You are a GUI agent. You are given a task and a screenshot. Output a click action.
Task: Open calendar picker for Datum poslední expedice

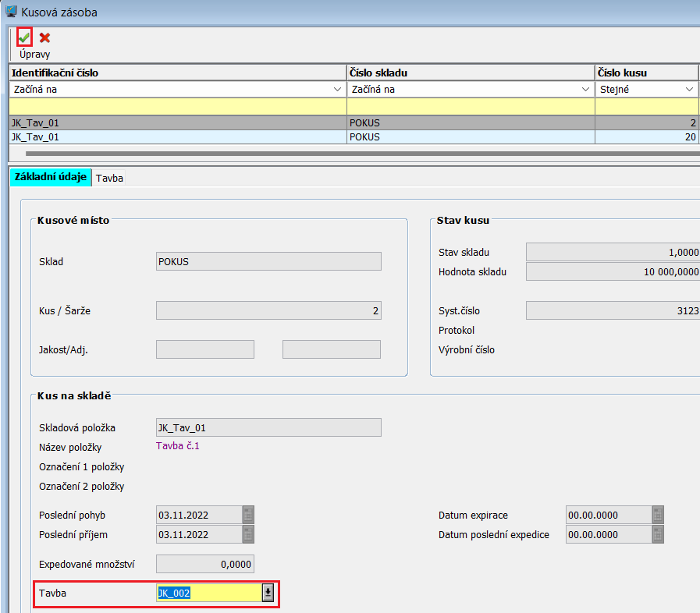click(x=658, y=535)
